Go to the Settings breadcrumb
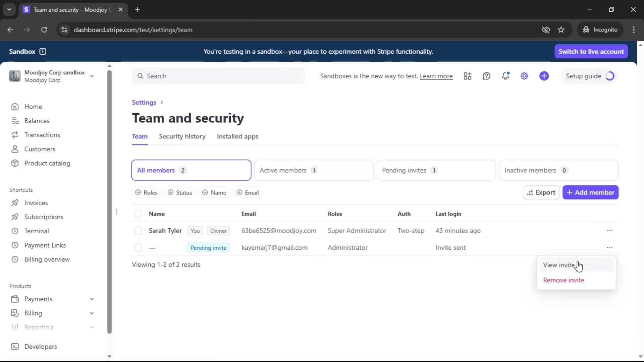Image resolution: width=644 pixels, height=362 pixels. tap(144, 103)
